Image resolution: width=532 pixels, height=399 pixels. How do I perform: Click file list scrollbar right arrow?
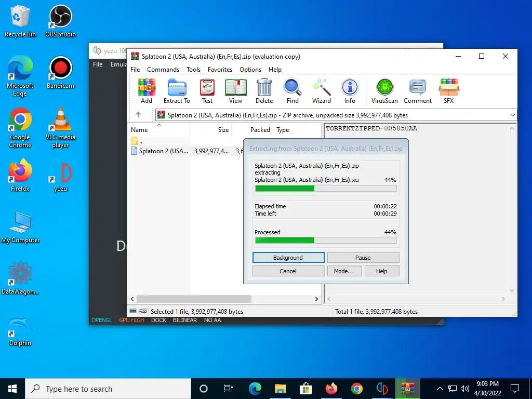point(316,299)
